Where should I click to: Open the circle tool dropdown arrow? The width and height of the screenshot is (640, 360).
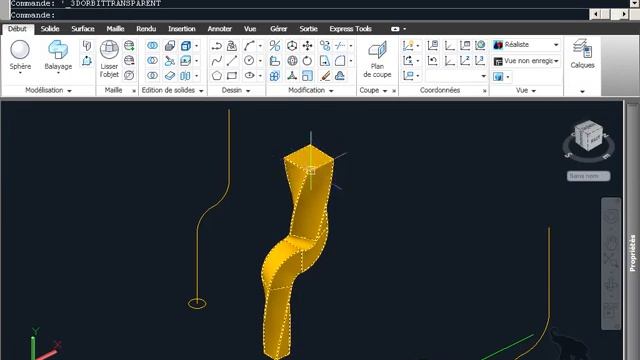pos(260,60)
